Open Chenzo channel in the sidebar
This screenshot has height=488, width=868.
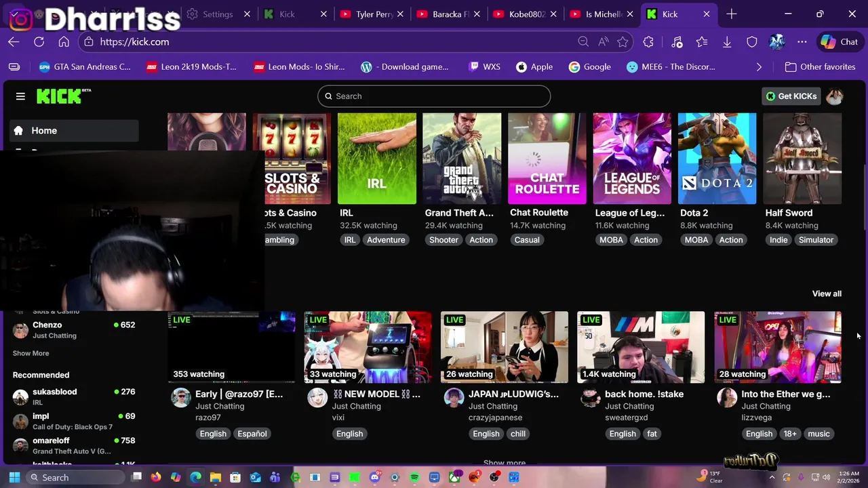(74, 329)
